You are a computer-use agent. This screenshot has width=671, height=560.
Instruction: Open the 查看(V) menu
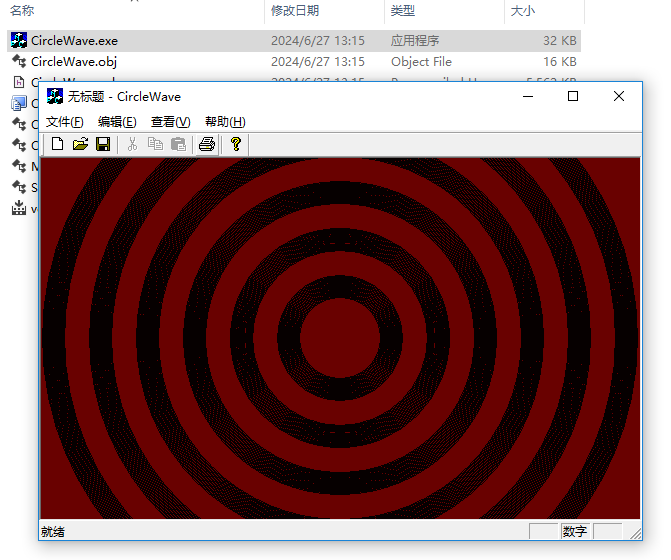170,122
